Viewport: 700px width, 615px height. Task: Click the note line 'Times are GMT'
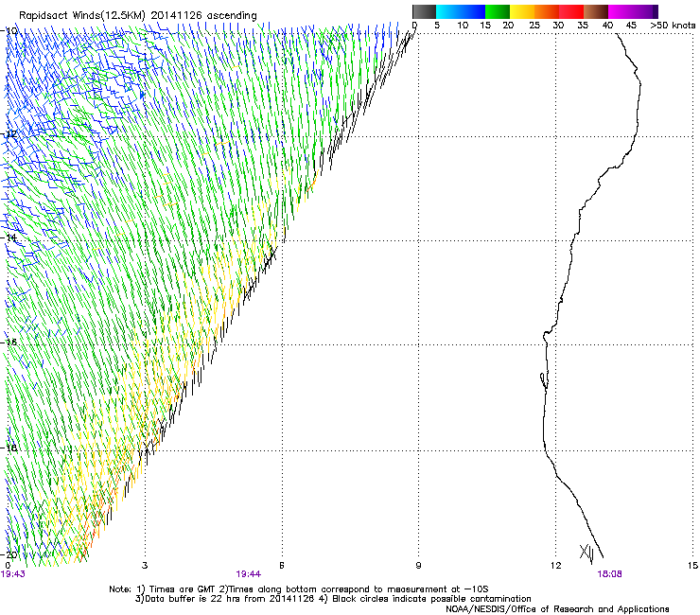pos(182,589)
